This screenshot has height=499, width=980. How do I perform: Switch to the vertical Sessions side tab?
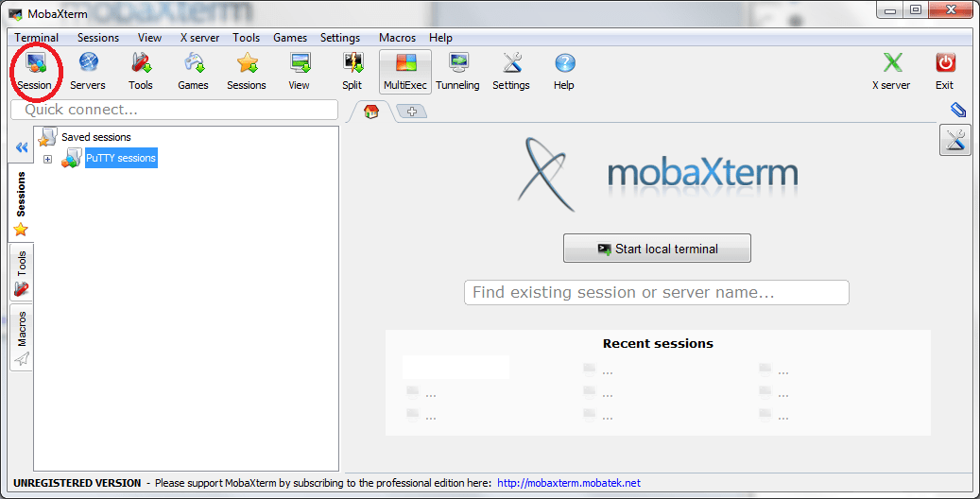click(x=21, y=203)
